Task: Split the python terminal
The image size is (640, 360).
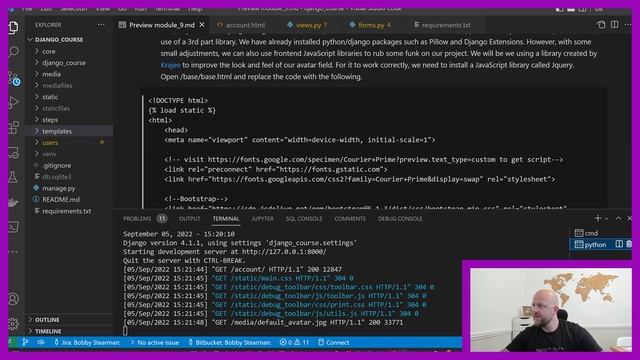Action: pos(619,244)
